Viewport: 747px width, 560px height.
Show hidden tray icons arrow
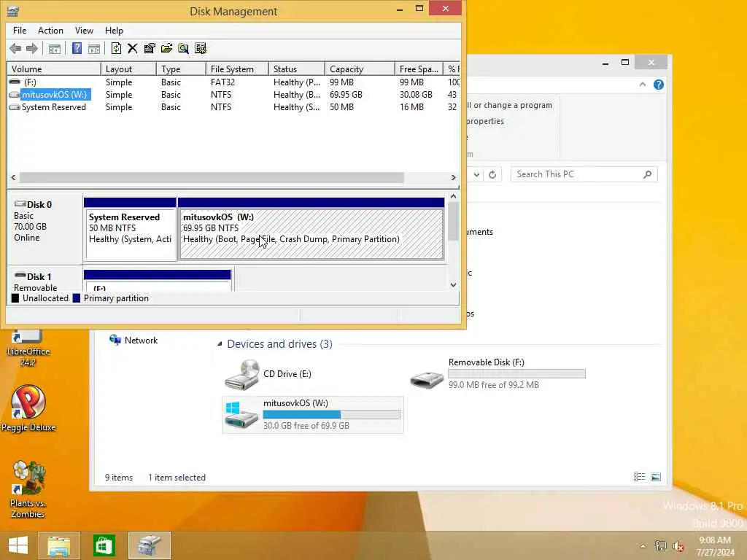643,546
